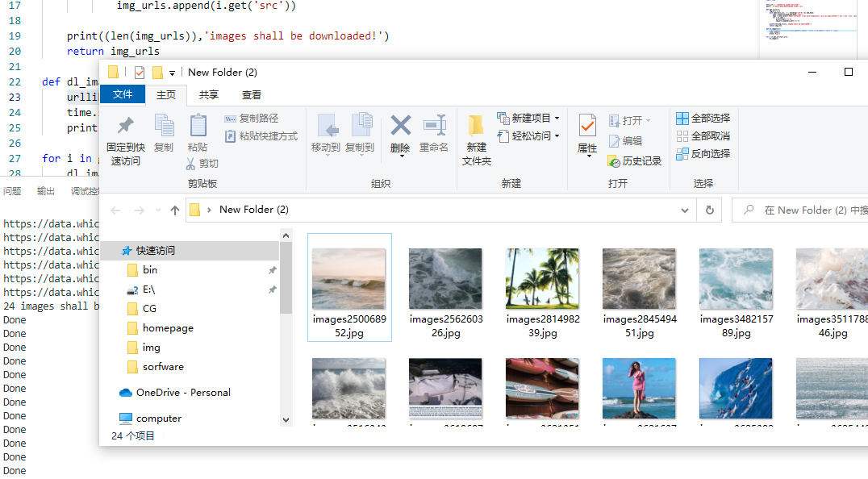This screenshot has height=479, width=868.
Task: Click the Pin to Quick Access icon
Action: coord(126,125)
